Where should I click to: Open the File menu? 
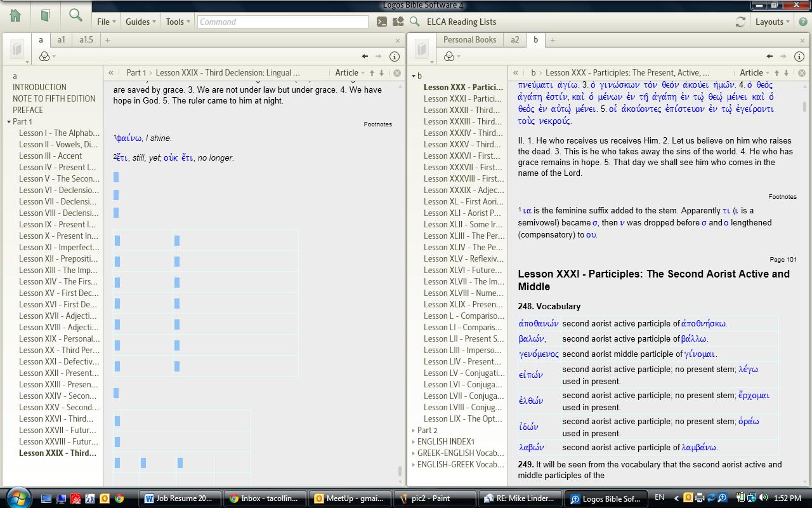(x=105, y=22)
